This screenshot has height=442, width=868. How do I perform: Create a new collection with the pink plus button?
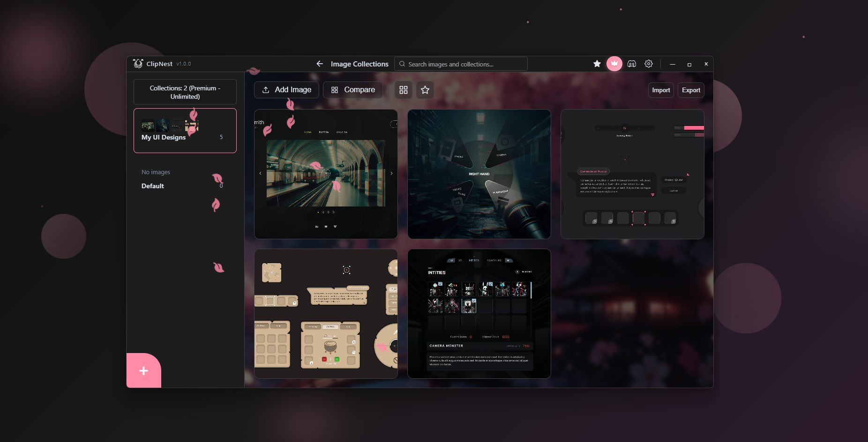(143, 370)
